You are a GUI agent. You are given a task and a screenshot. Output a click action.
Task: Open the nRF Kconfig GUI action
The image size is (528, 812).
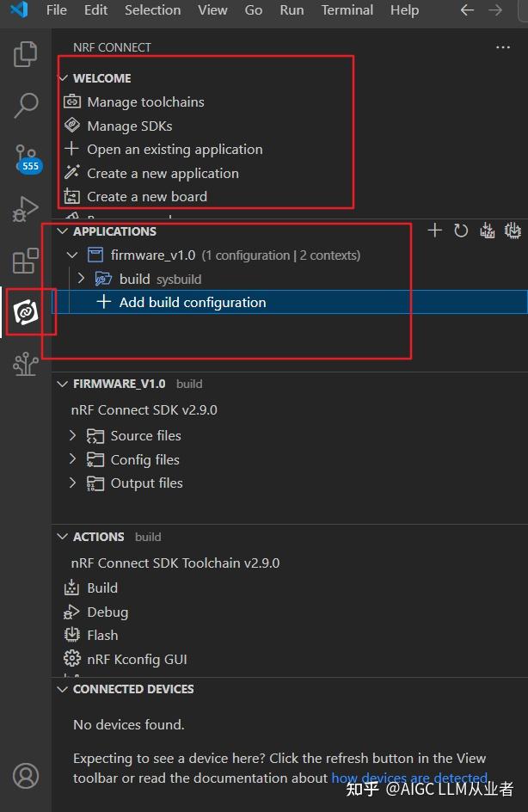point(137,660)
